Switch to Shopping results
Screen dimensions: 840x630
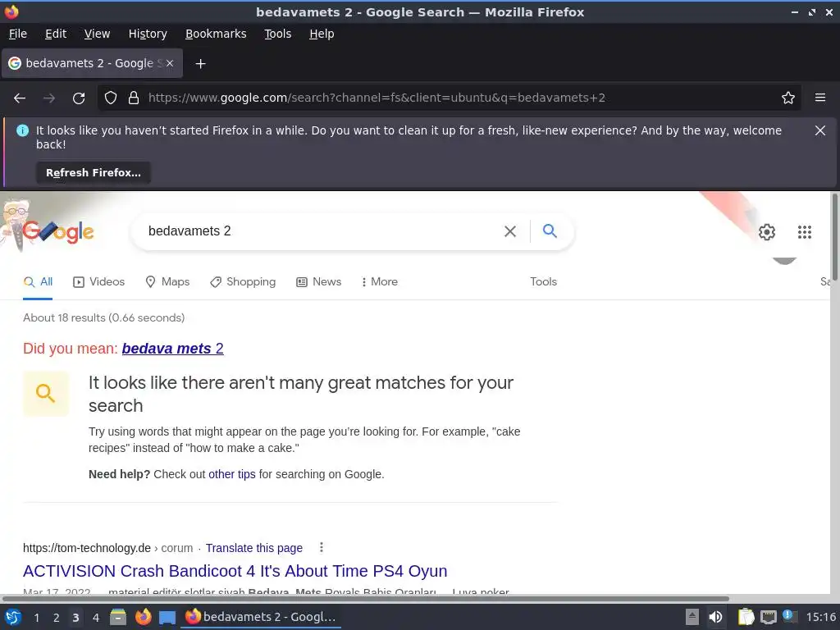click(243, 282)
